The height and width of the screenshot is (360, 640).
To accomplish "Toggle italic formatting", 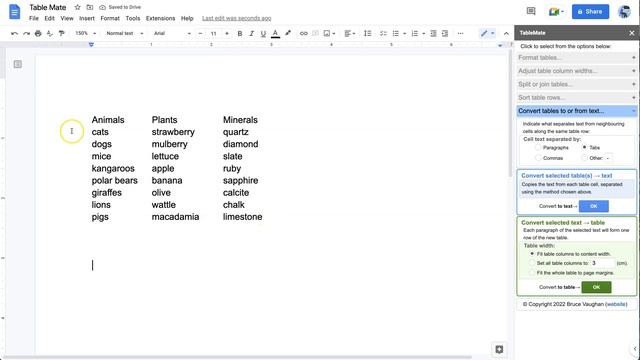I will coord(251,33).
